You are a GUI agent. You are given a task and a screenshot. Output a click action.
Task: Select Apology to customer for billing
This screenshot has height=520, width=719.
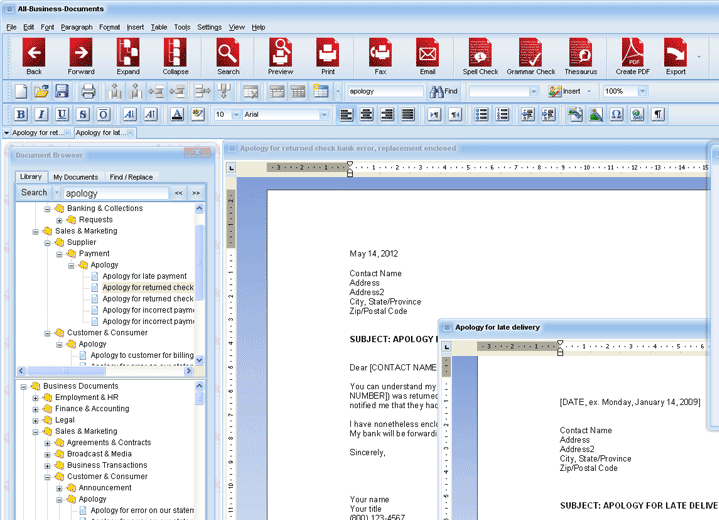142,355
